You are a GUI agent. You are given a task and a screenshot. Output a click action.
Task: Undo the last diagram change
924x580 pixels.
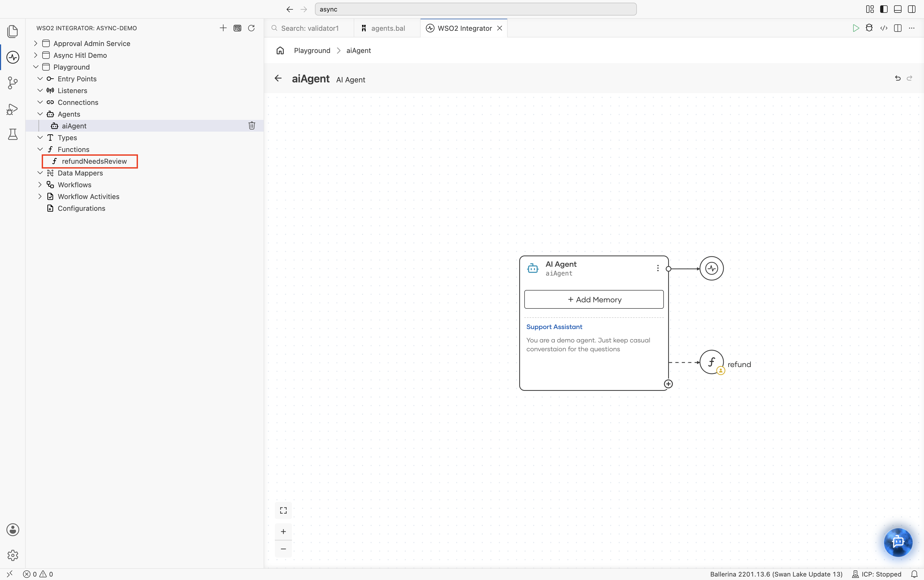click(898, 78)
